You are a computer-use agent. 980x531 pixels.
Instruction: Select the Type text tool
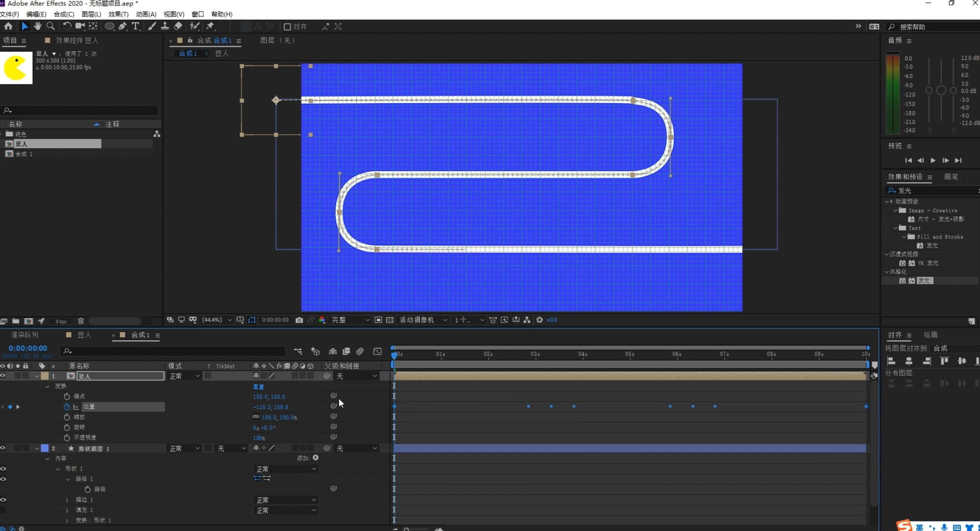click(135, 26)
